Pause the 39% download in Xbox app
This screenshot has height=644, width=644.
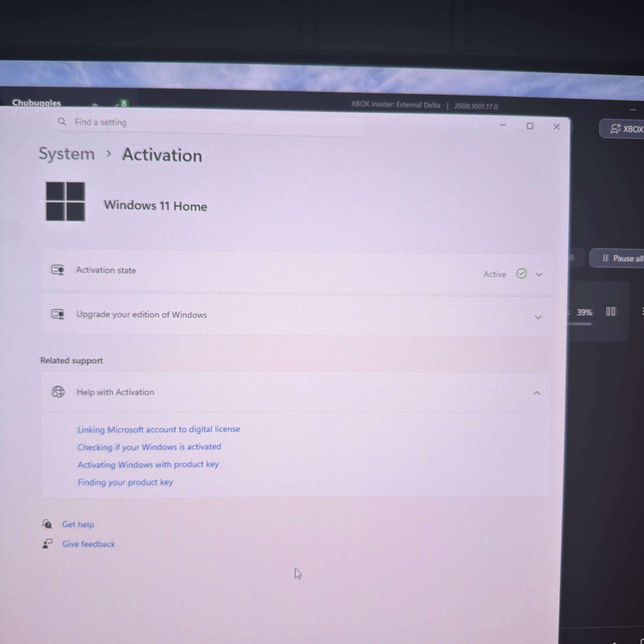[x=610, y=312]
